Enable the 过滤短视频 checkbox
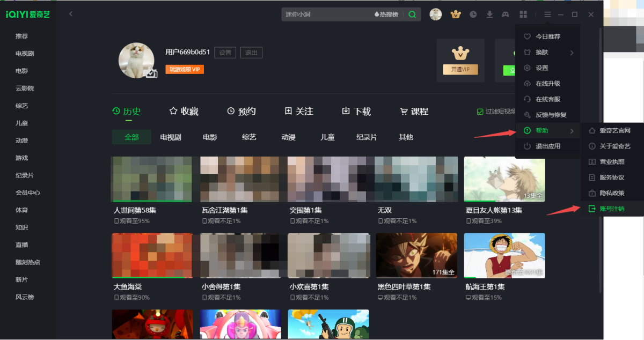The width and height of the screenshot is (644, 340). pos(480,112)
